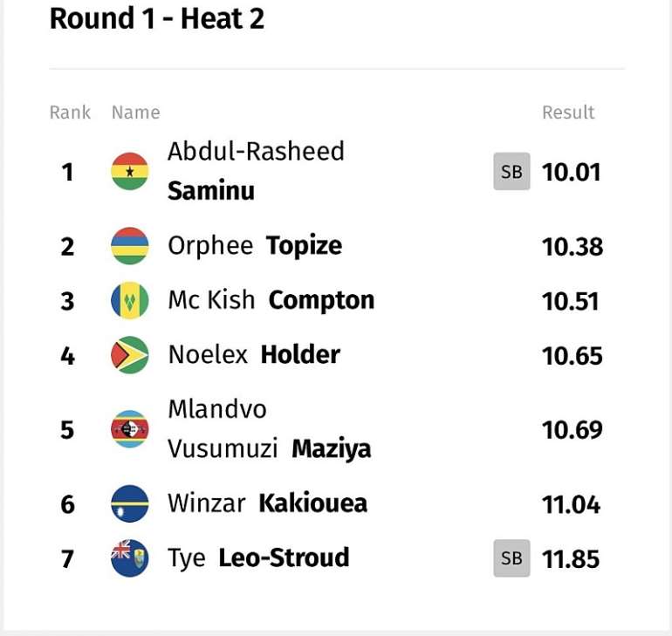This screenshot has width=672, height=636.
Task: Click Winzar Kakiouea's name
Action: tap(267, 503)
